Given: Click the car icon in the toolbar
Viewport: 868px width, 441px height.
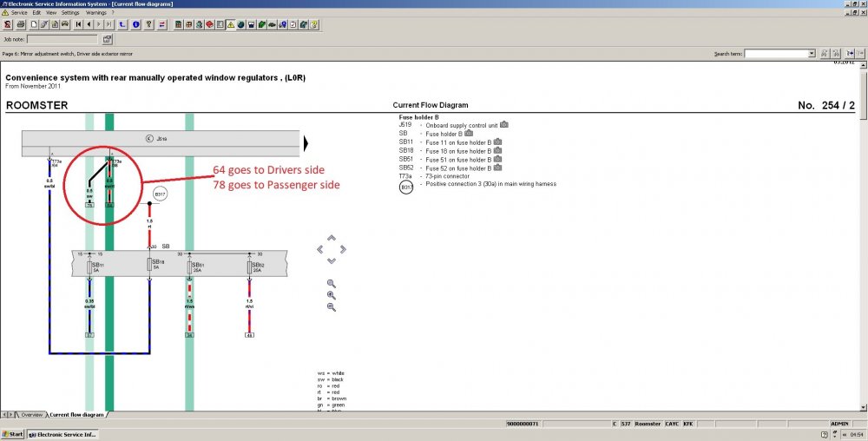Looking at the screenshot, I should [65, 24].
